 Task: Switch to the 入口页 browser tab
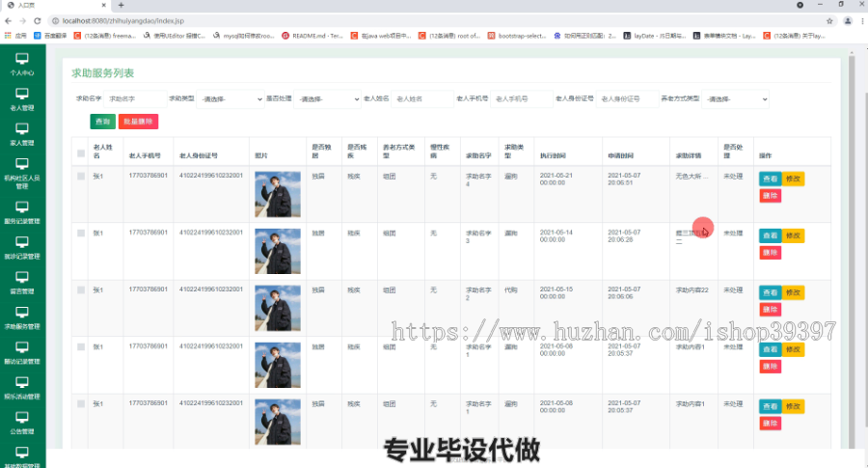pyautogui.click(x=55, y=5)
